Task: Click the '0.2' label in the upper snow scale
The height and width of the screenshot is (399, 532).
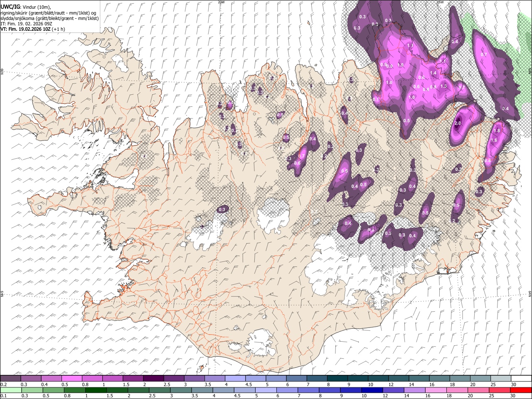Action: [x=3, y=384]
